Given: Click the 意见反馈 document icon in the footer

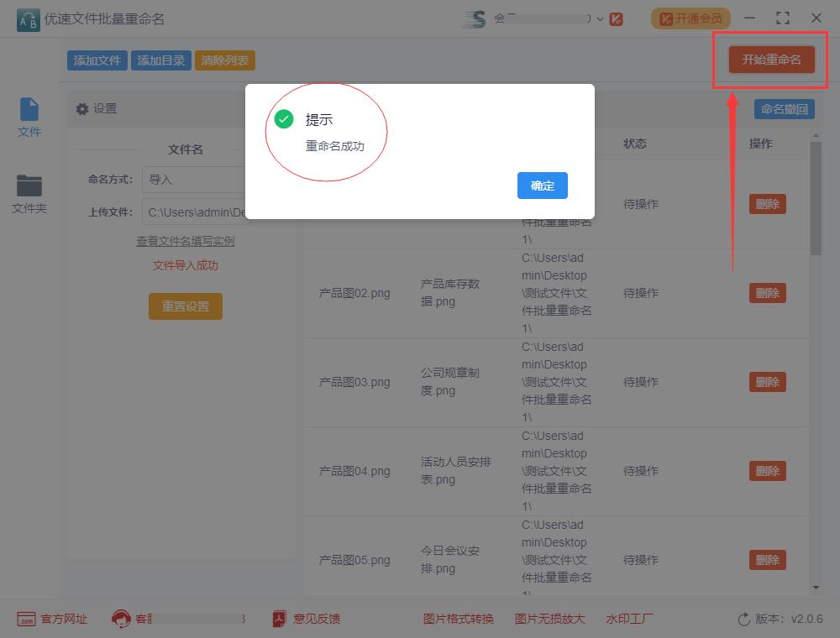Looking at the screenshot, I should coord(278,619).
